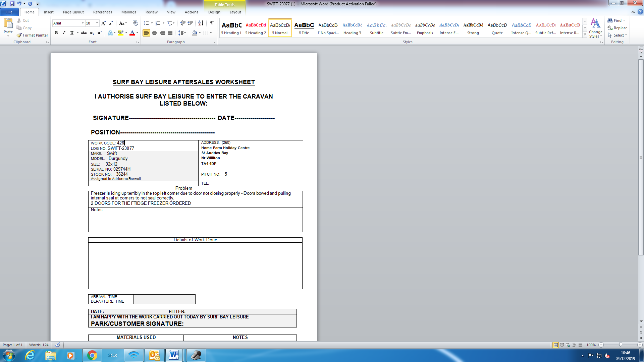
Task: Open the font name Arial dropdown
Action: click(83, 23)
